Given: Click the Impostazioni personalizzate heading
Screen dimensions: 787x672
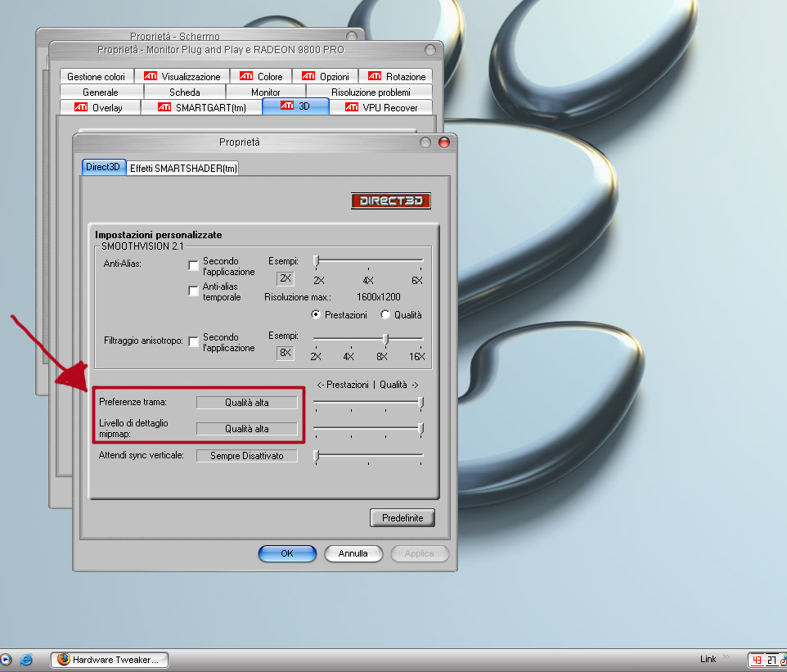Looking at the screenshot, I should [x=159, y=235].
